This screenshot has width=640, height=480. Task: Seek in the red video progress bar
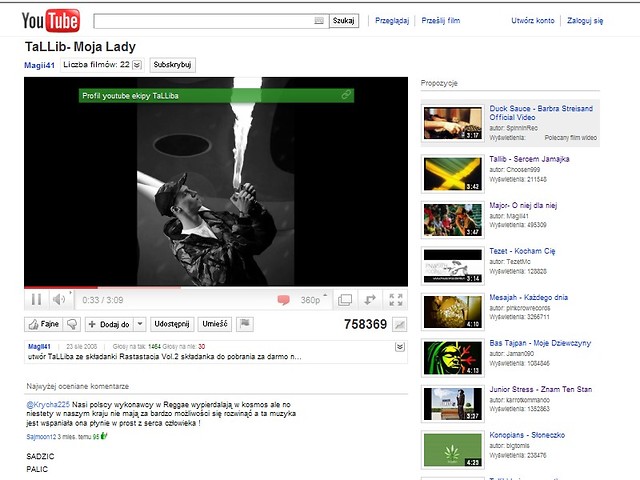pos(216,287)
